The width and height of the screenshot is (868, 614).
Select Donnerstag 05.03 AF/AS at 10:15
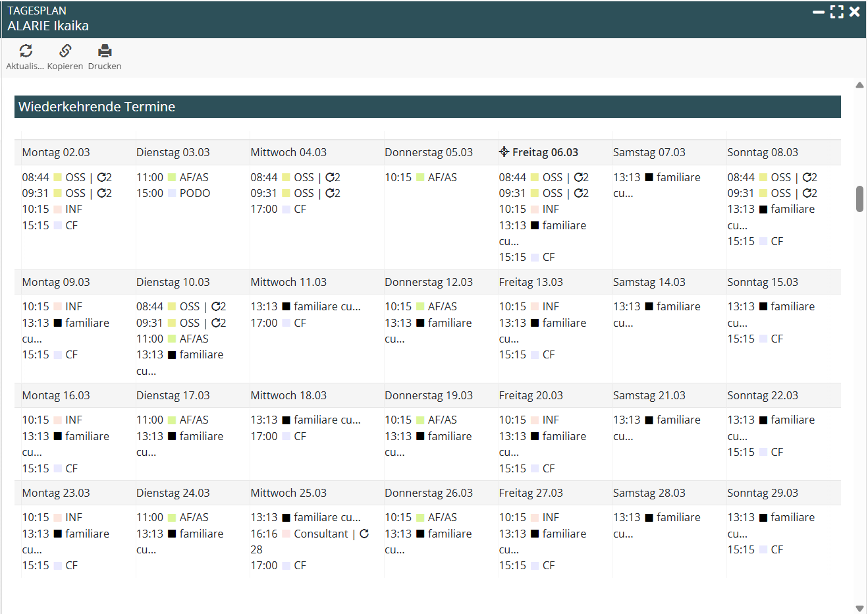tap(442, 177)
